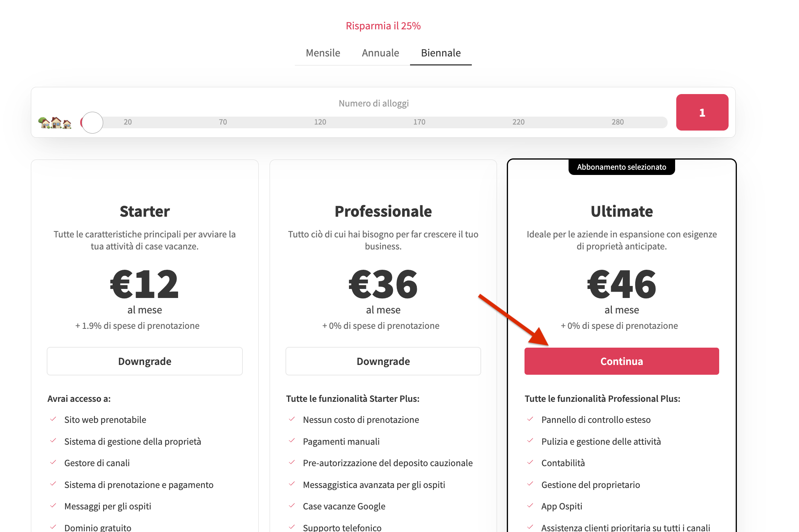799x532 pixels.
Task: Click checkmark icon beside Gestore di canali
Action: tap(53, 462)
